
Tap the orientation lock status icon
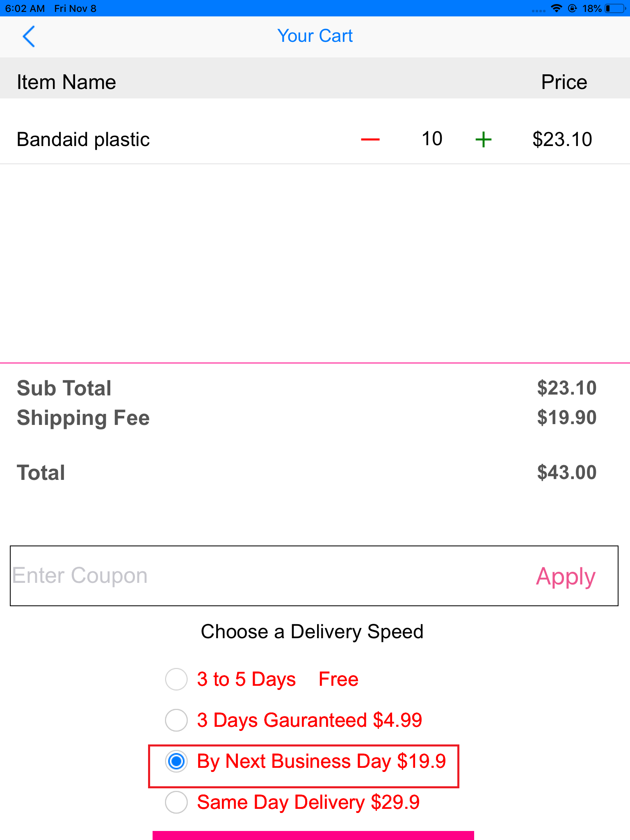573,9
